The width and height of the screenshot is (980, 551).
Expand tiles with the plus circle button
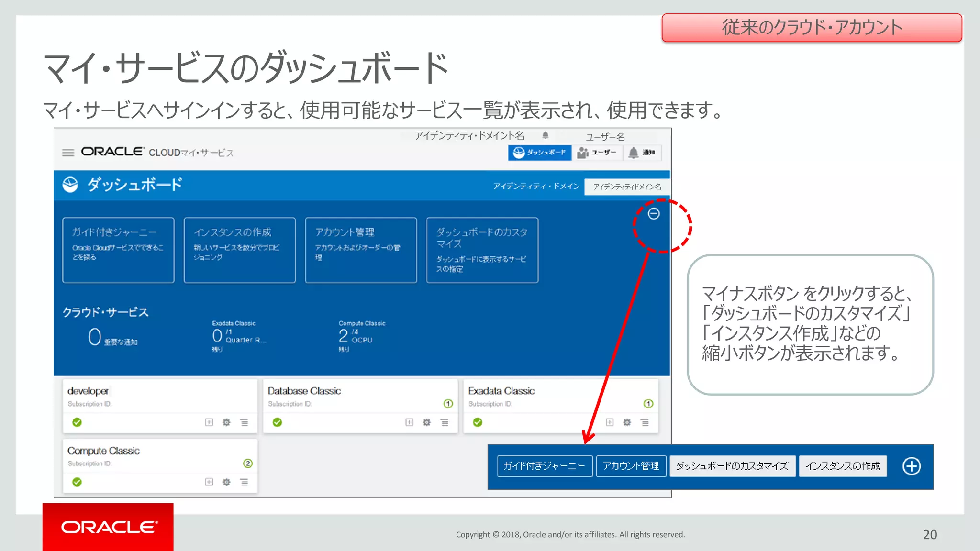(x=912, y=466)
